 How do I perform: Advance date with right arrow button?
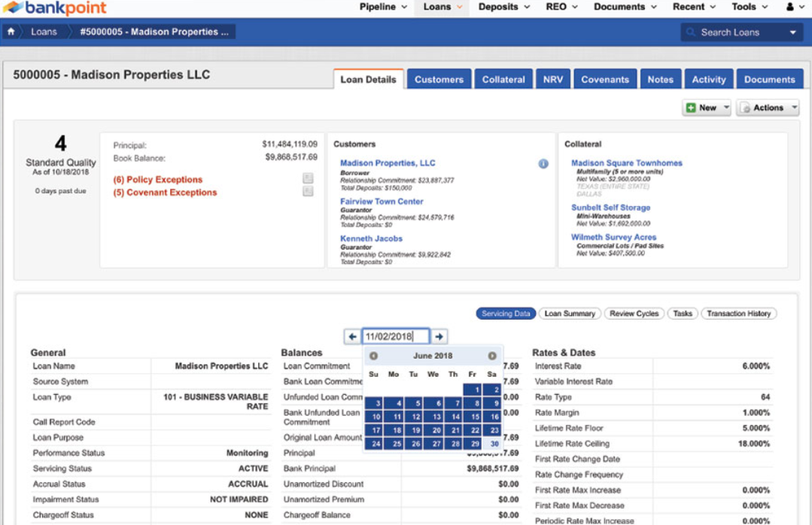coord(439,336)
